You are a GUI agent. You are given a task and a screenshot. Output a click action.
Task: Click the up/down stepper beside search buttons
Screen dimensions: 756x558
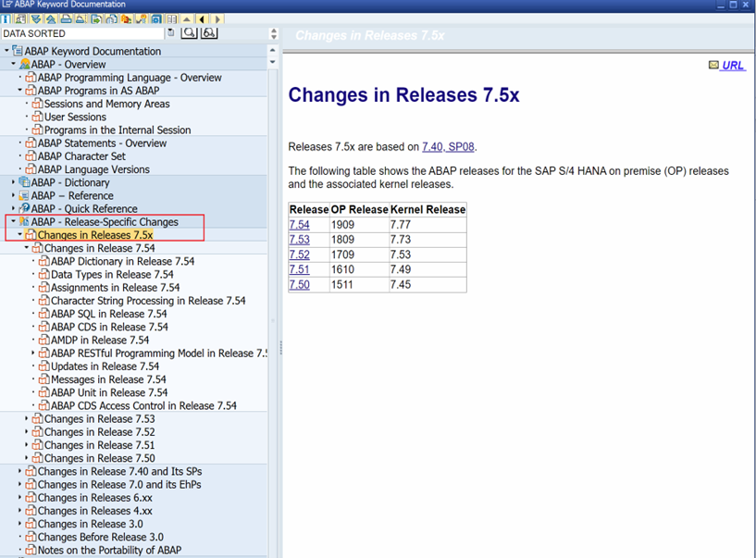pyautogui.click(x=274, y=33)
